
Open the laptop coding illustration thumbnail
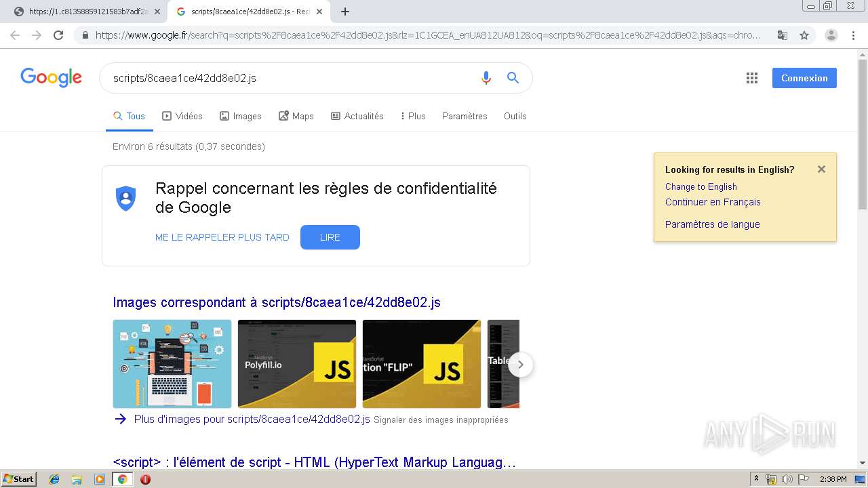coord(172,364)
